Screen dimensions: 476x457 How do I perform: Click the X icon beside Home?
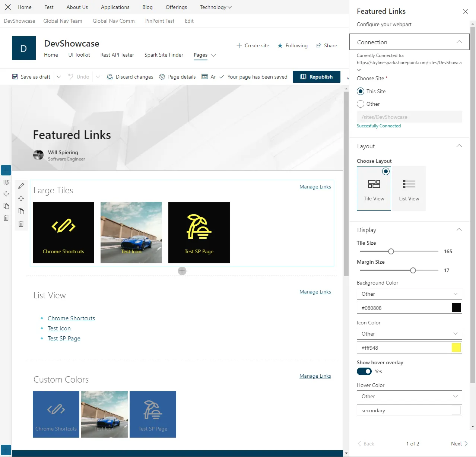7,7
